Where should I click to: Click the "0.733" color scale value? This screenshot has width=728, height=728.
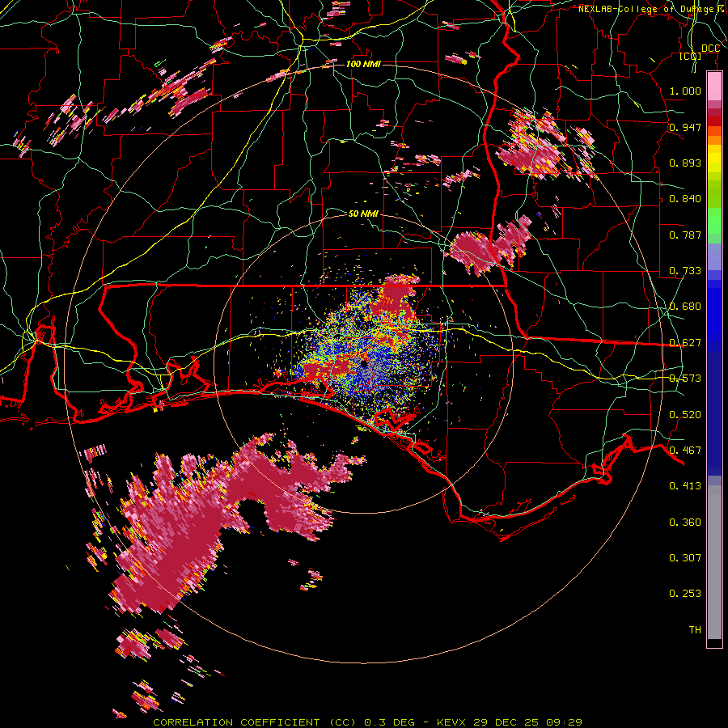(685, 271)
